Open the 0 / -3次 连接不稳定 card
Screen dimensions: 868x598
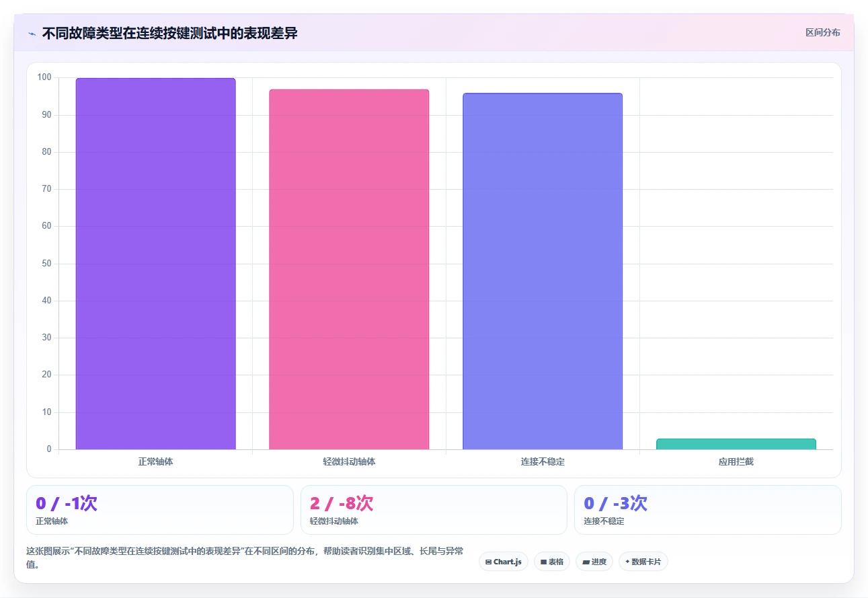pos(708,510)
